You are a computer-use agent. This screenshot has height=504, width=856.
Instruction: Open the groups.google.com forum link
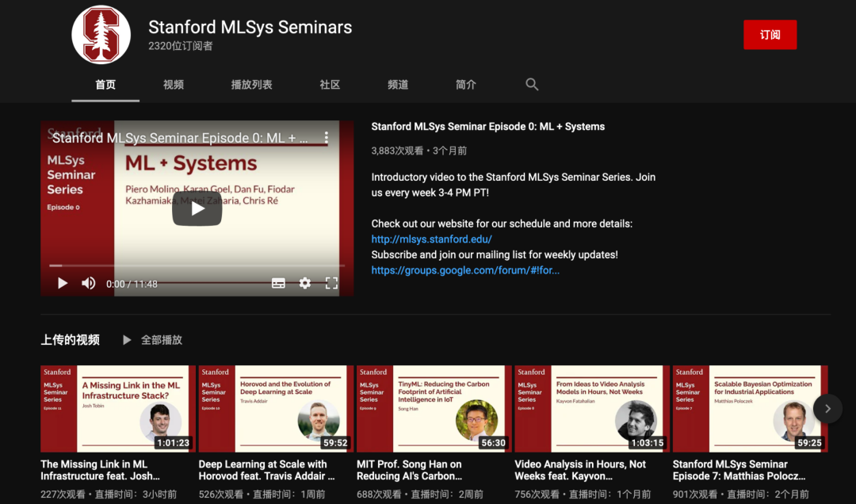[x=465, y=270]
